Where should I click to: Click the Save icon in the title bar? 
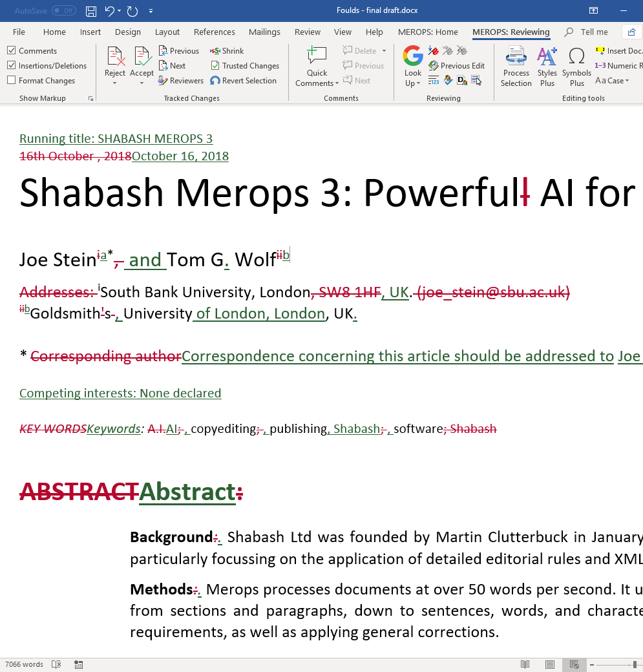[91, 11]
